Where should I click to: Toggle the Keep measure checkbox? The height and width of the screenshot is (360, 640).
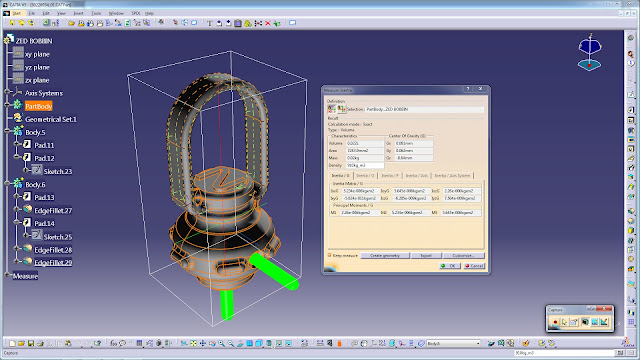click(x=329, y=256)
